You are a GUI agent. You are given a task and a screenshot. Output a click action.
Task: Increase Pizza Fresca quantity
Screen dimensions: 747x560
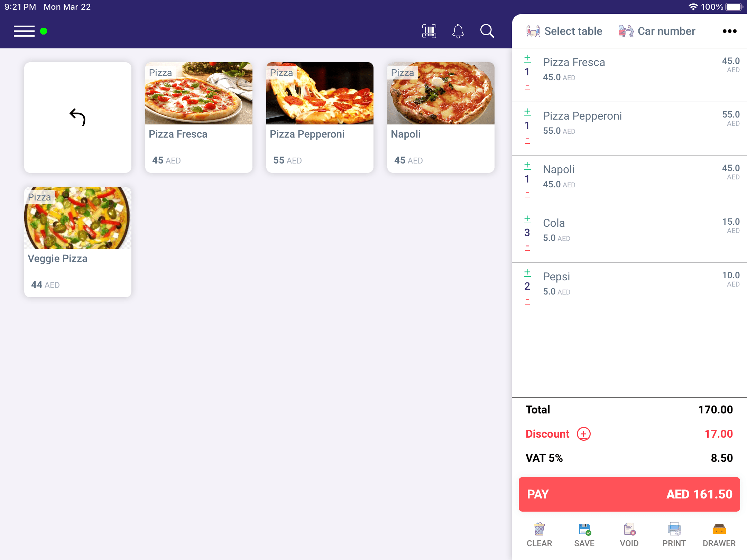[527, 58]
